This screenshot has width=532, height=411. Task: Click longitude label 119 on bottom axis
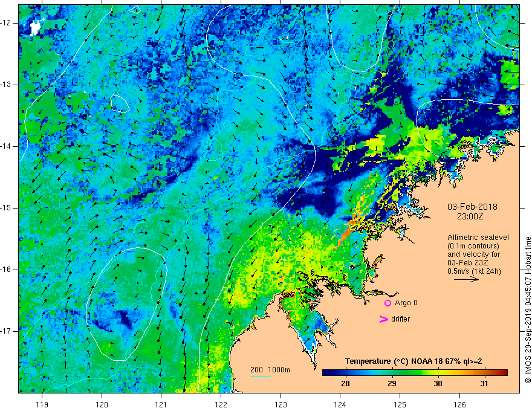coord(42,404)
